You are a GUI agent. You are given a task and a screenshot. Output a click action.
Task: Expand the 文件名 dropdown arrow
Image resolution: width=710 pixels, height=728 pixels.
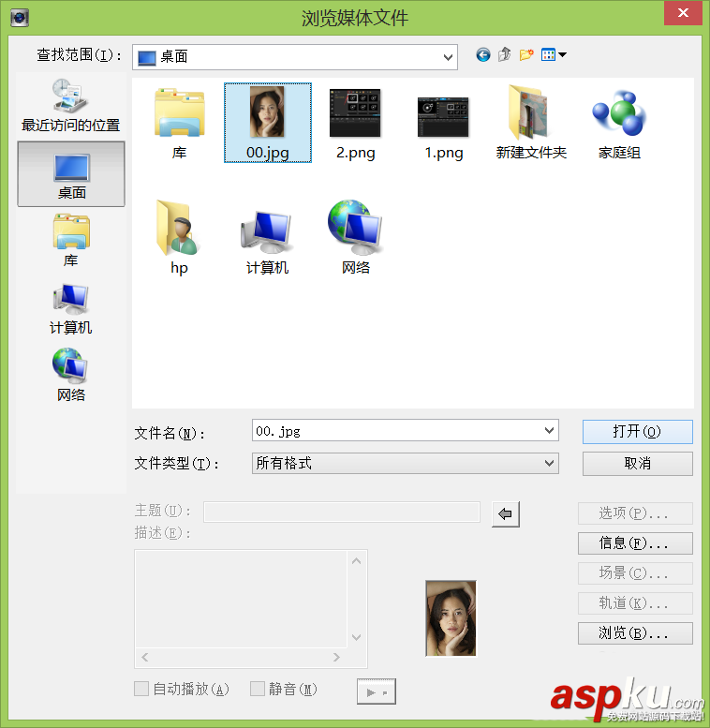point(549,431)
